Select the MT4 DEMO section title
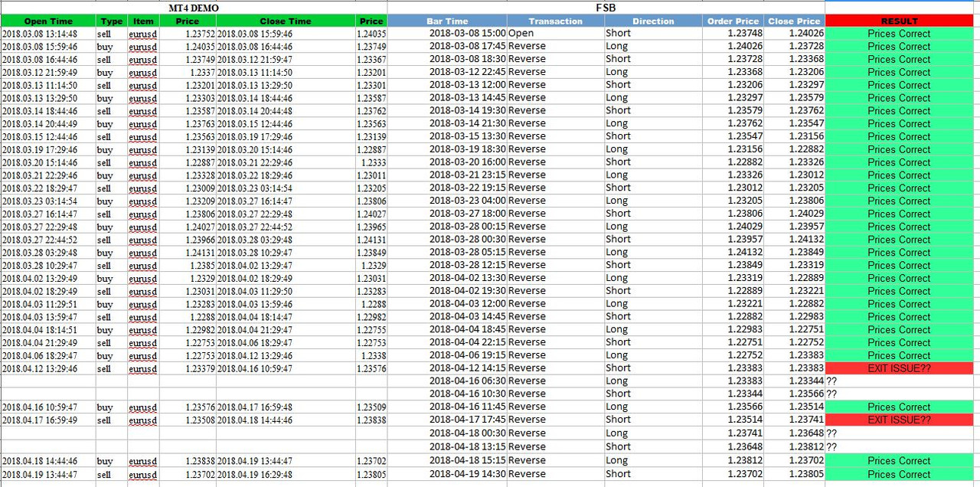Screen dimensions: 980x487 pos(193,8)
